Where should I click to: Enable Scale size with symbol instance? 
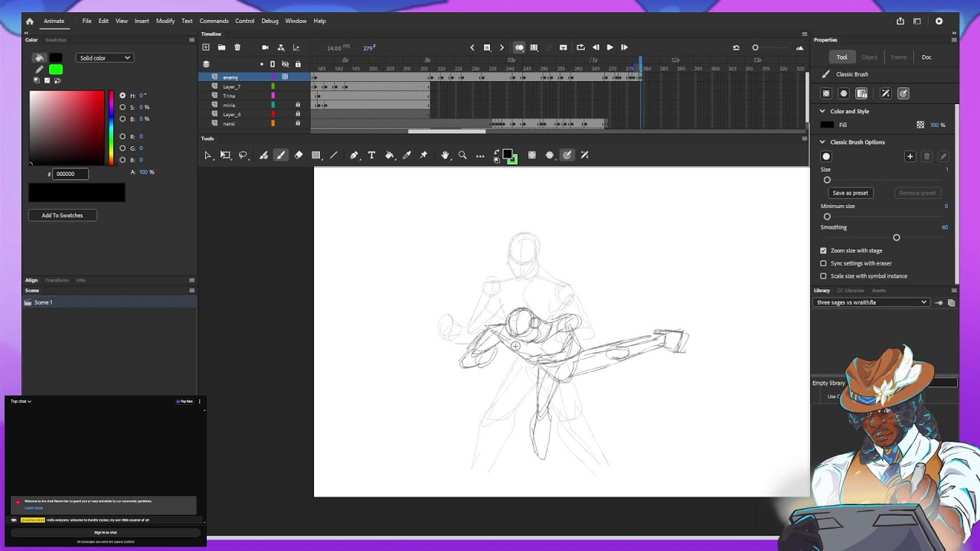[x=824, y=276]
